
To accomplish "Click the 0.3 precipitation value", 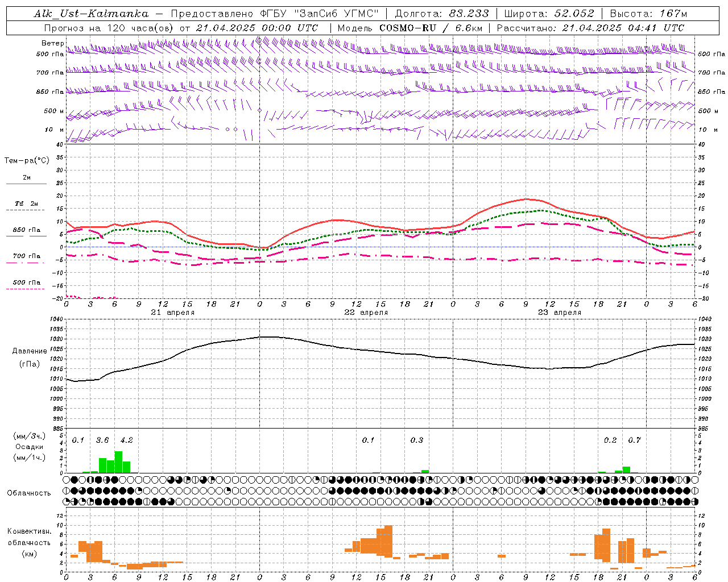I will pyautogui.click(x=417, y=440).
